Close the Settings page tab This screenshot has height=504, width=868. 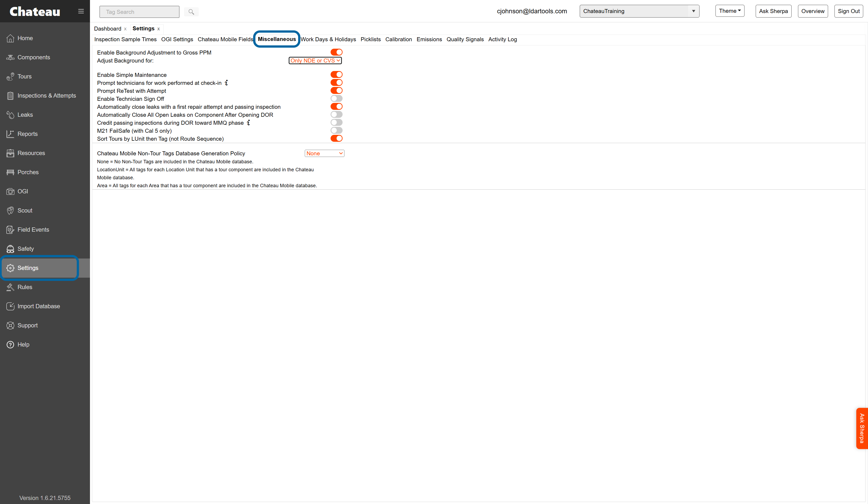(158, 29)
